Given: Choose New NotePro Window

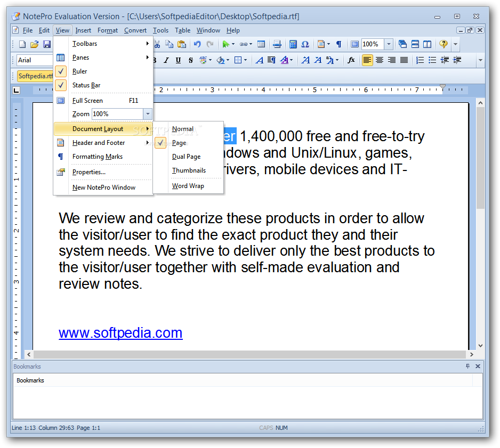Looking at the screenshot, I should (x=103, y=188).
